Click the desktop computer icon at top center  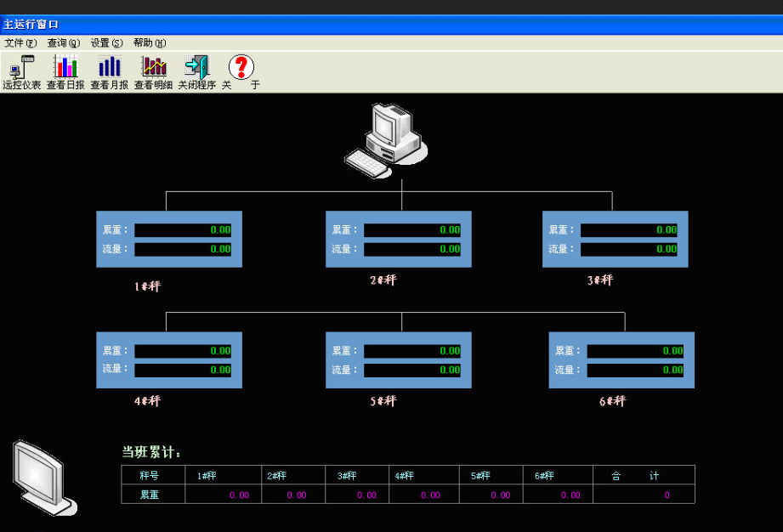click(386, 140)
